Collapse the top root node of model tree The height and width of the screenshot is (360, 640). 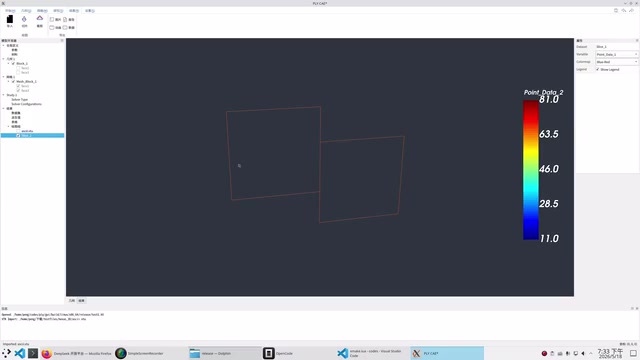point(4,46)
